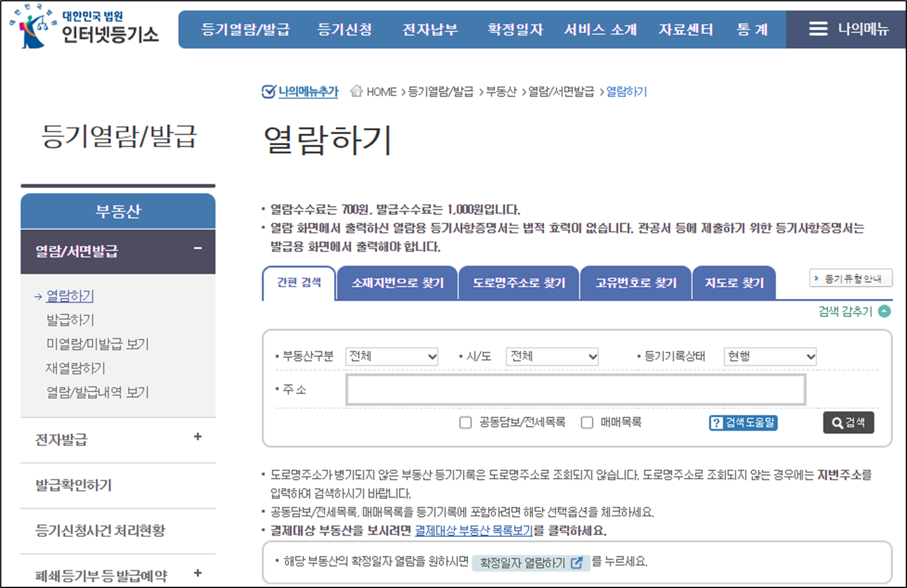907x588 pixels.
Task: Click the 인터넷등기소 court logo
Action: (83, 28)
